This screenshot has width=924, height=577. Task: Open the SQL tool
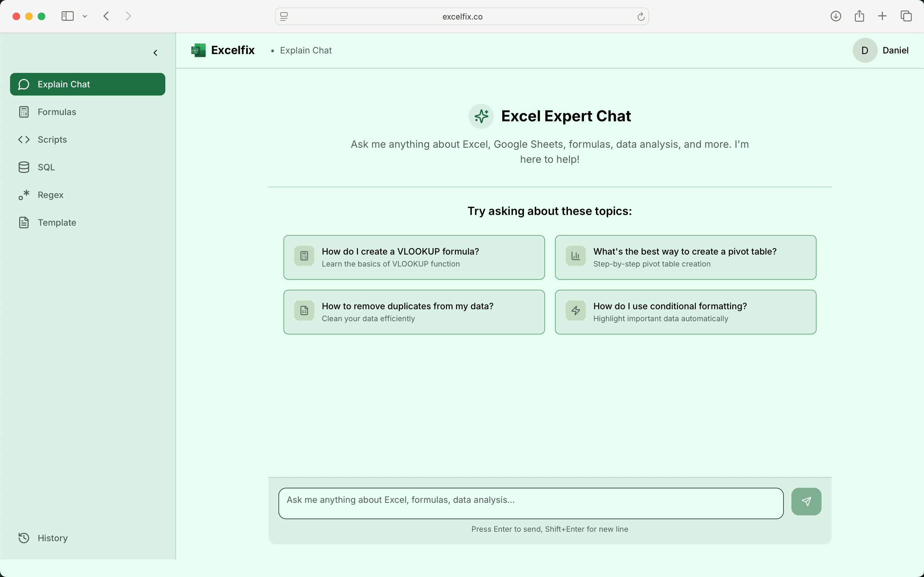click(87, 167)
